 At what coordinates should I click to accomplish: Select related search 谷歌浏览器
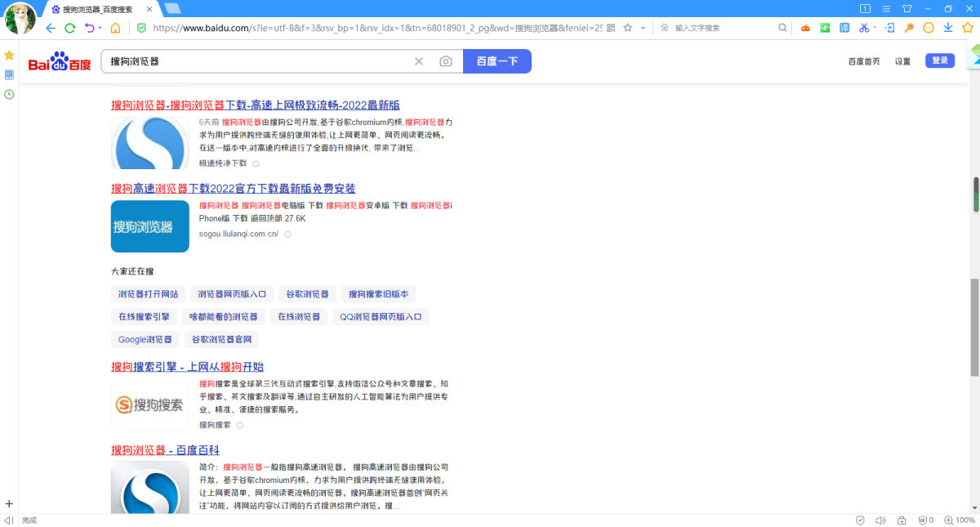coord(307,294)
